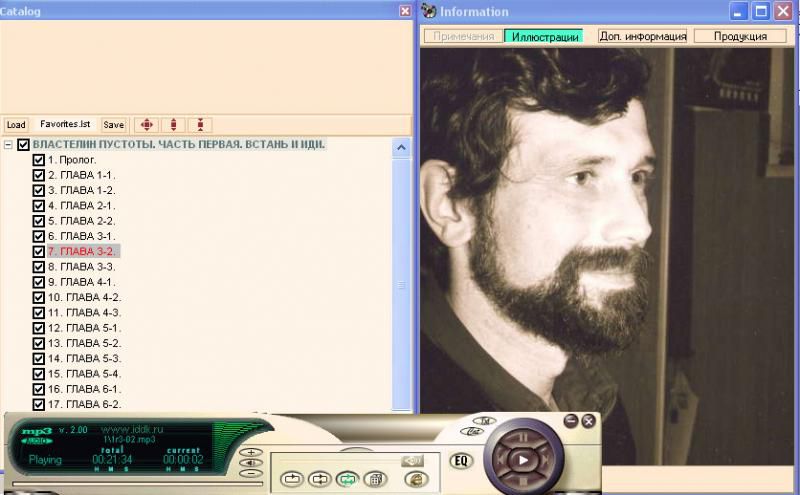
Task: Click the four-arrow icon in Catalog toolbar
Action: [146, 125]
